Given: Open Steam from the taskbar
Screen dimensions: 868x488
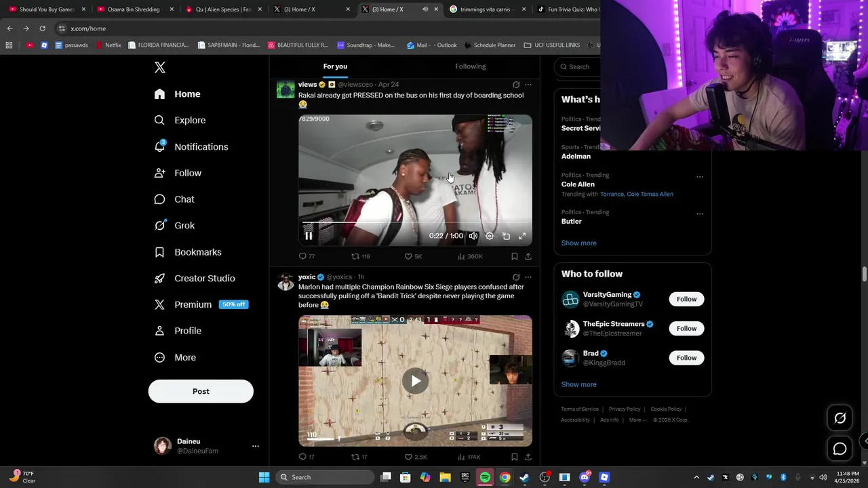Looking at the screenshot, I should pos(524,477).
